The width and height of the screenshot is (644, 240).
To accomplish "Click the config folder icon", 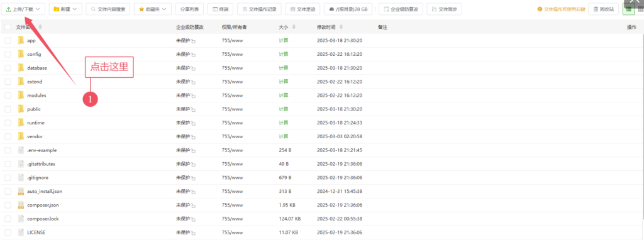I will 21,54.
